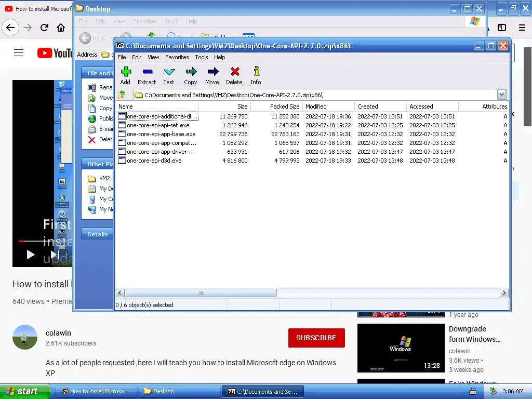Select the Copy toolbar icon in 7-Zip
This screenshot has height=399, width=532.
pos(191,76)
